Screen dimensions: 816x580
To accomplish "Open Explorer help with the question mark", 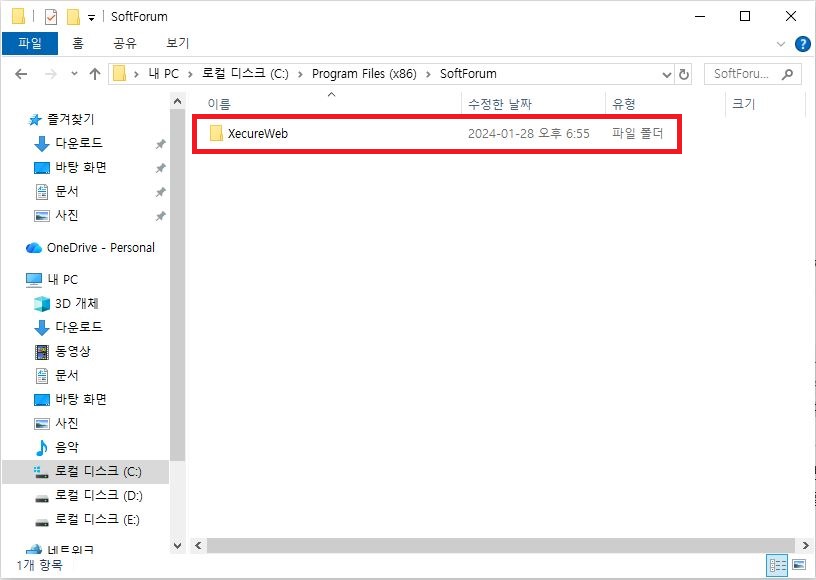I will tap(802, 44).
